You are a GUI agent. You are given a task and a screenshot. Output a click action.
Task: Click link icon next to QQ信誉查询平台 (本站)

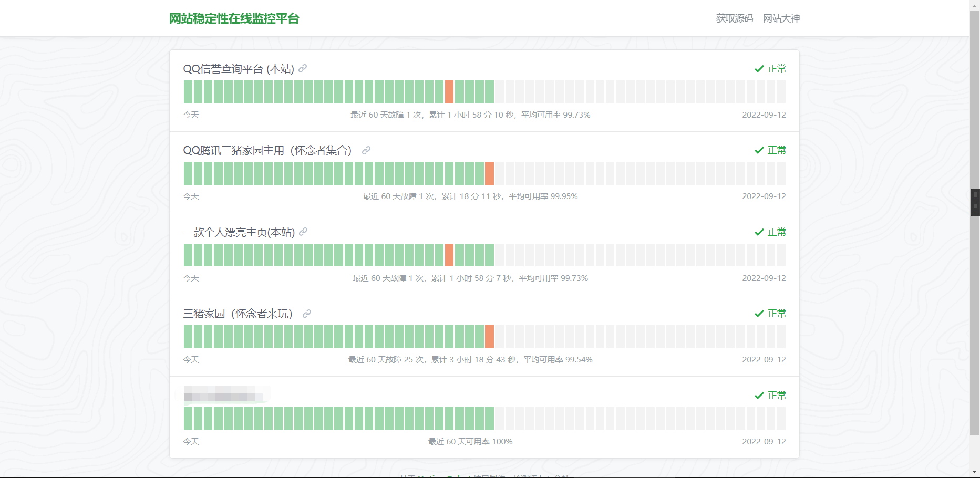click(303, 69)
